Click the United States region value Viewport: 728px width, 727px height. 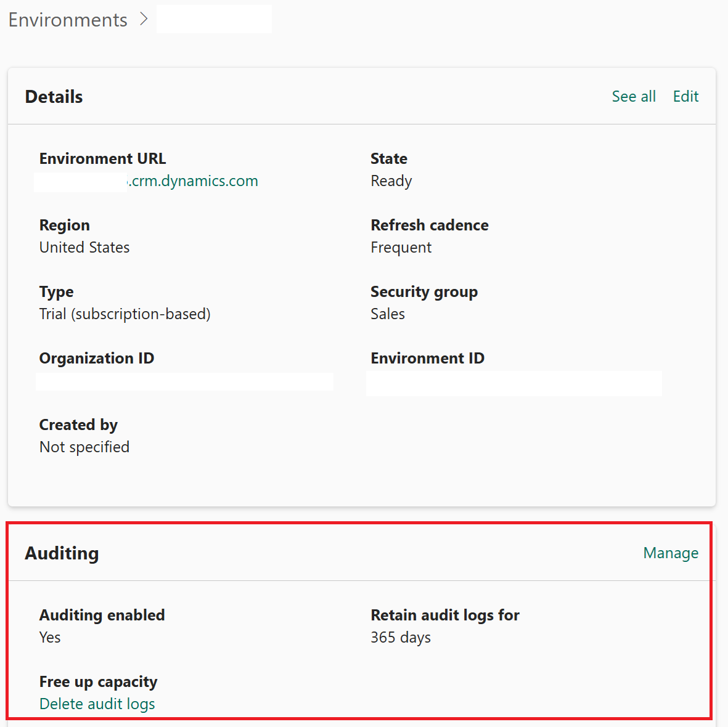click(84, 248)
